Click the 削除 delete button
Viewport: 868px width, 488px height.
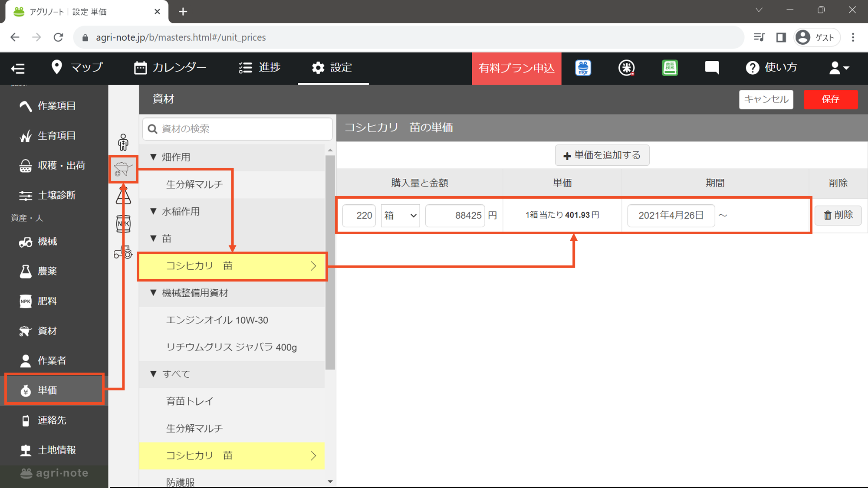coord(838,215)
